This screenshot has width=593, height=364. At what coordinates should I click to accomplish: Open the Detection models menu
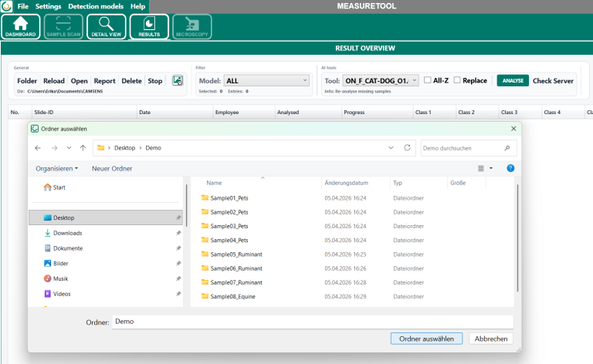(96, 6)
